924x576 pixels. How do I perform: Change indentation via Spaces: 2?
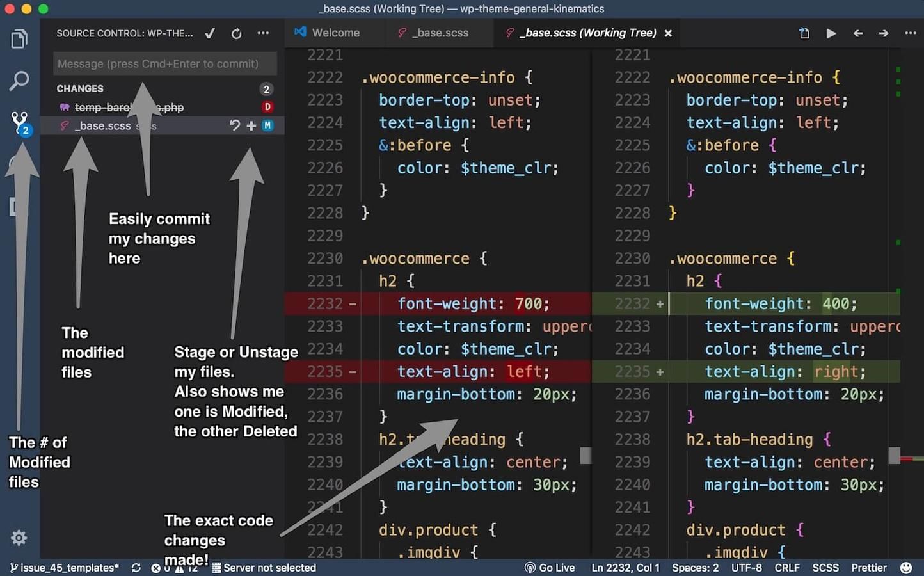(x=695, y=568)
